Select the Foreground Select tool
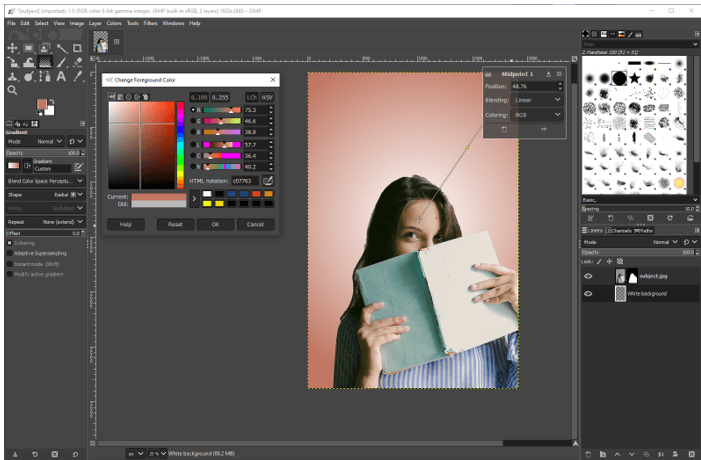This screenshot has height=460, width=701. [x=45, y=48]
